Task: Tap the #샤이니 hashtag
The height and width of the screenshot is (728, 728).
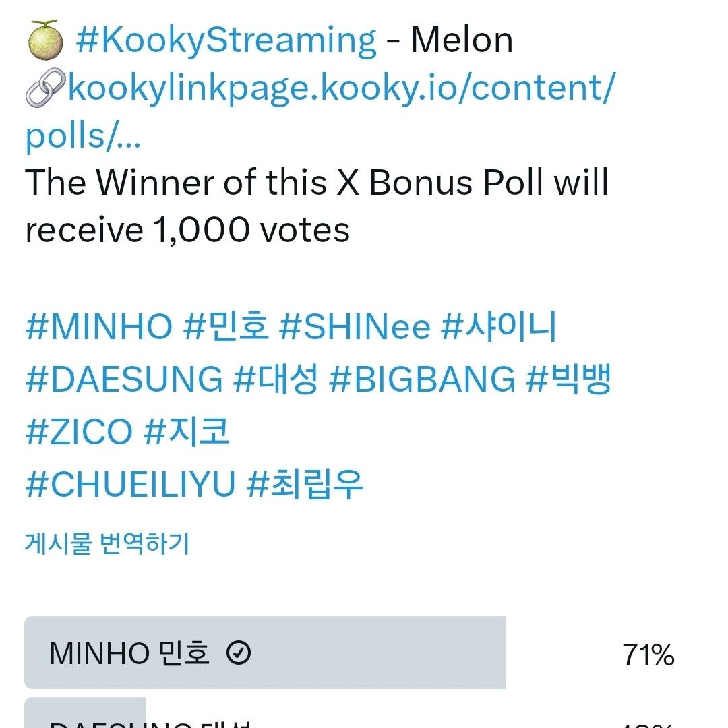Action: (499, 328)
